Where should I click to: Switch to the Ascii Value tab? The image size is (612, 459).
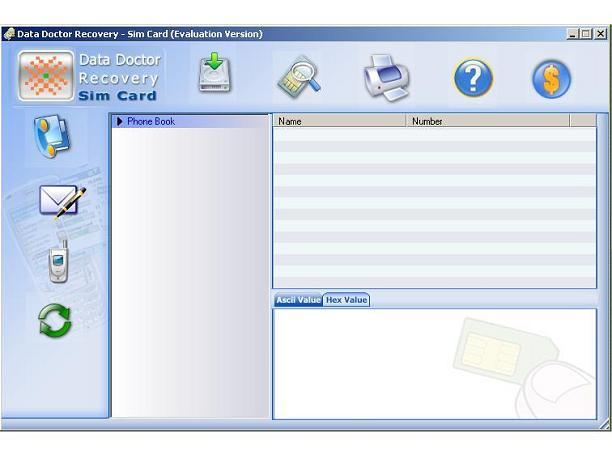pyautogui.click(x=298, y=300)
